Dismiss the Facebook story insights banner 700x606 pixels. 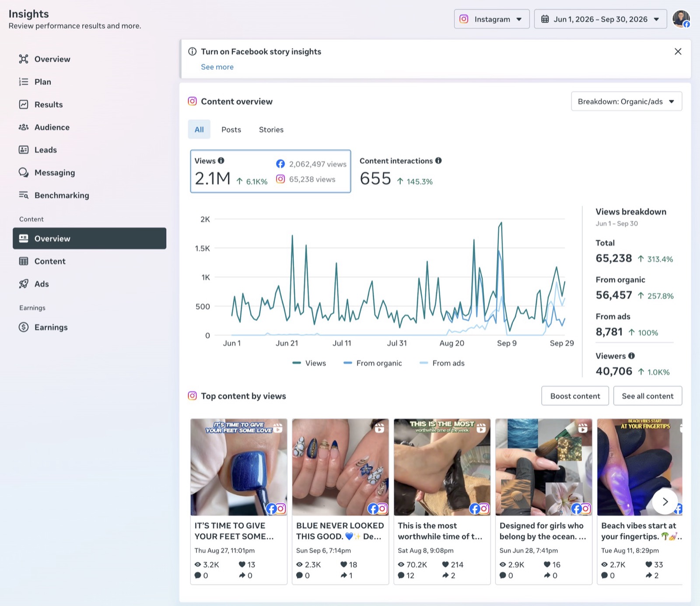(x=678, y=52)
